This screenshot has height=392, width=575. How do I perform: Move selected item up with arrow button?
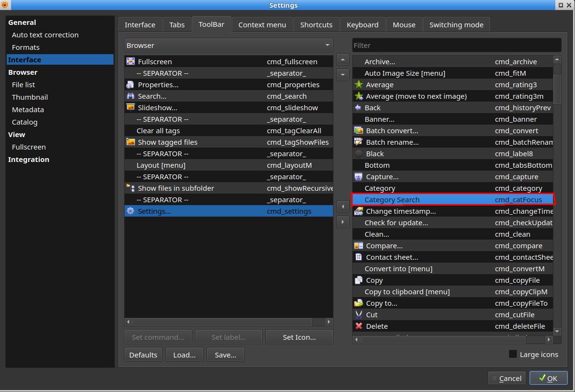coord(343,60)
